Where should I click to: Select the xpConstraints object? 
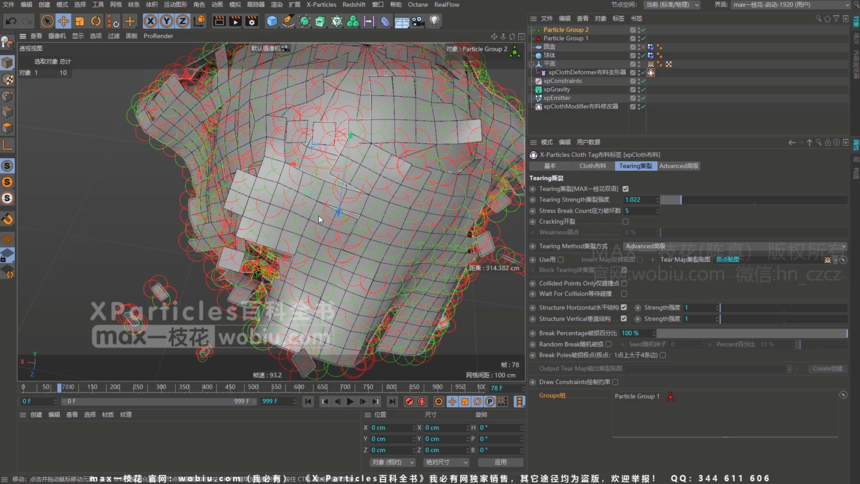click(562, 81)
